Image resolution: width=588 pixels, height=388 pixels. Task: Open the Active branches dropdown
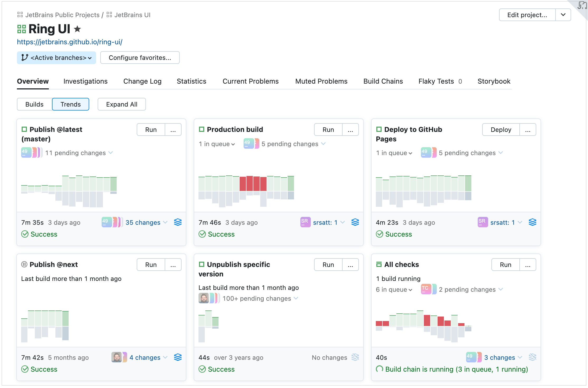[x=56, y=58]
